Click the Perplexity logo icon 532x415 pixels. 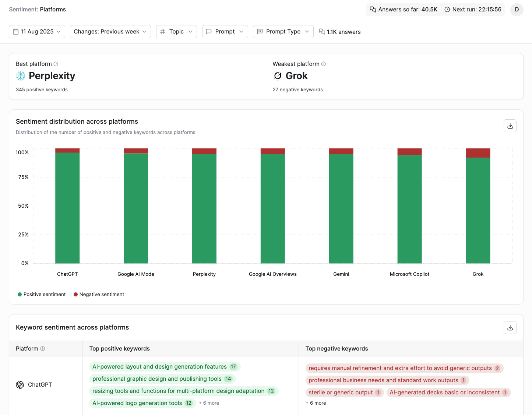click(x=21, y=76)
